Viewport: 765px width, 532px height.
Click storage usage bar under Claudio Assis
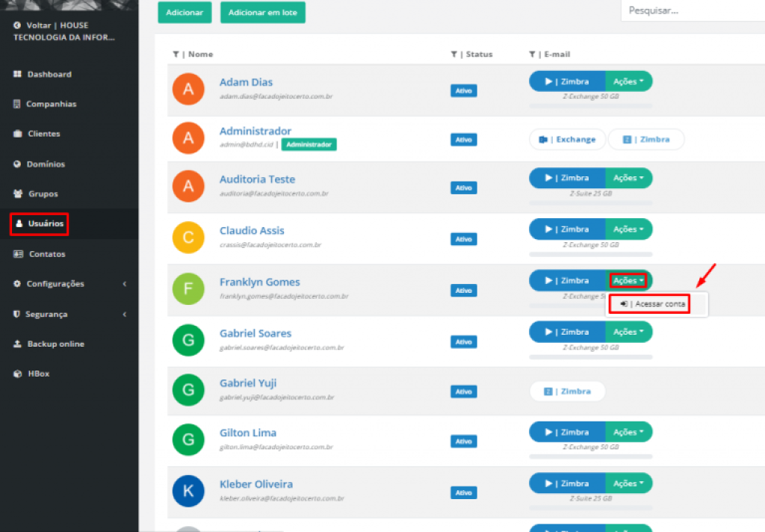click(x=591, y=254)
